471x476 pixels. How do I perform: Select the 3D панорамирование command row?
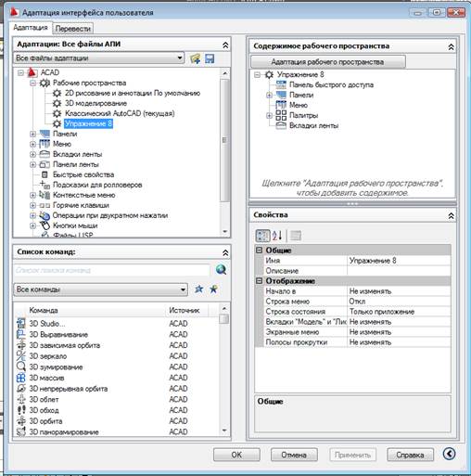(116, 431)
